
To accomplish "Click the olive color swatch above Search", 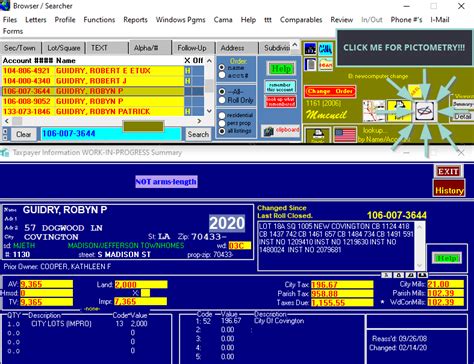I will tap(144, 126).
